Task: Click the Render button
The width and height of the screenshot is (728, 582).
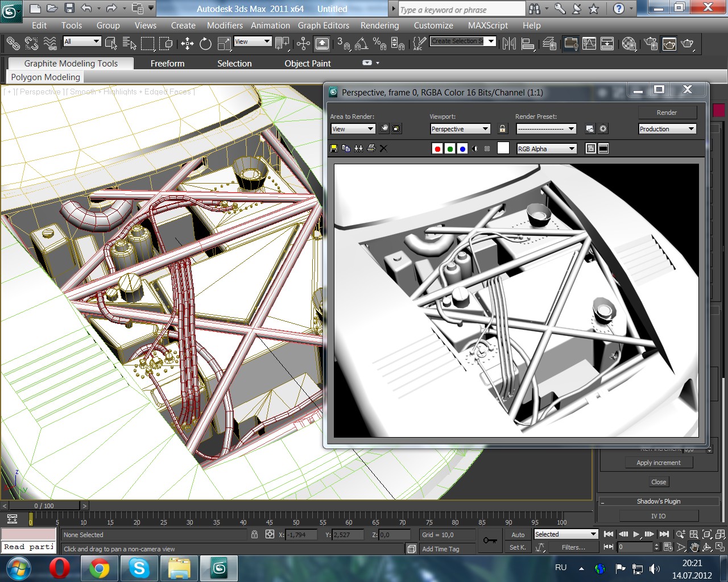Action: coord(667,113)
